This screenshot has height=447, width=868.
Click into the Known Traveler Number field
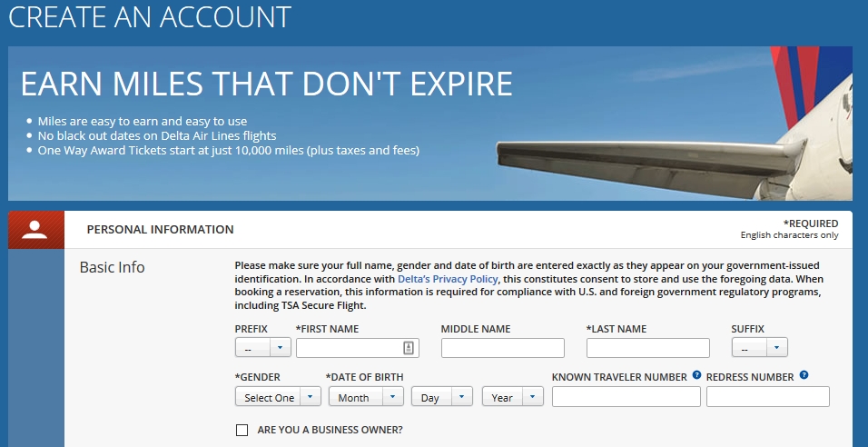pos(626,397)
